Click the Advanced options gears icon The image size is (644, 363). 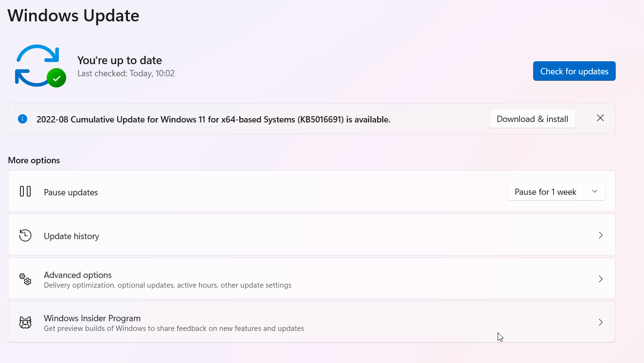[25, 279]
